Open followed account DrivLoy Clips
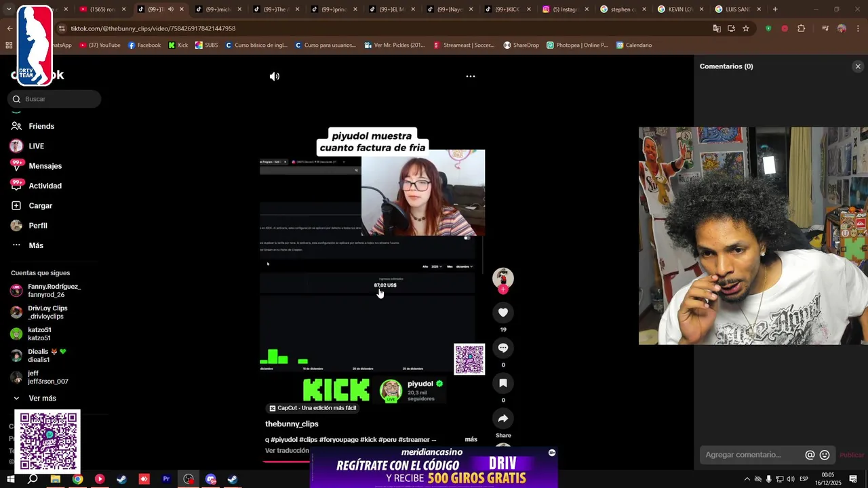Screen dimensions: 868x488 pos(39,312)
